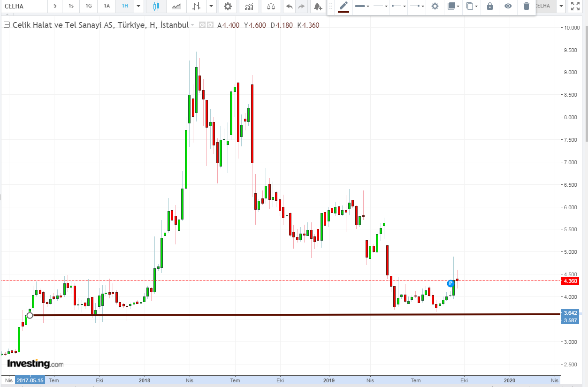Viewport: 588px width, 387px height.
Task: Open line thickness dropdown
Action: tap(362, 6)
